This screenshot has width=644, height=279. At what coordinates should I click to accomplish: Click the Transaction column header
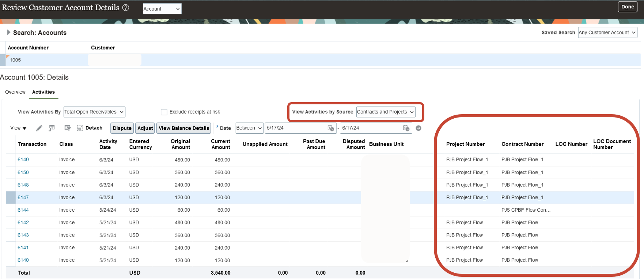click(32, 144)
